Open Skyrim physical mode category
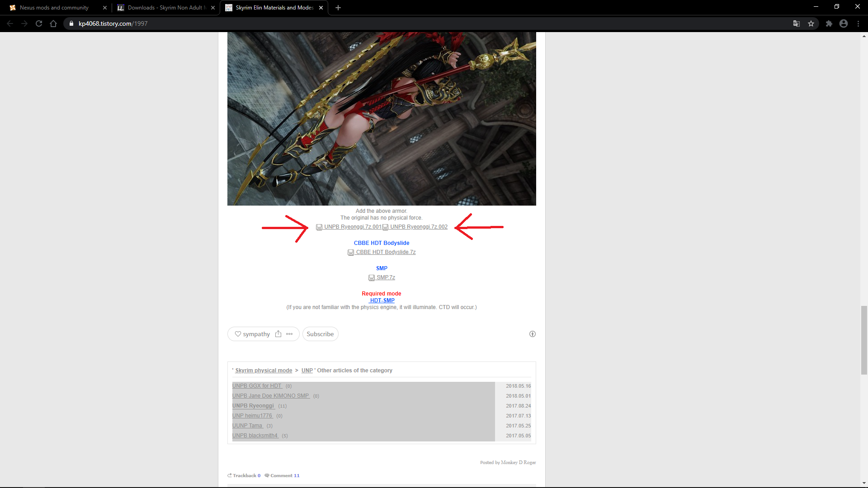The image size is (868, 488). (264, 371)
